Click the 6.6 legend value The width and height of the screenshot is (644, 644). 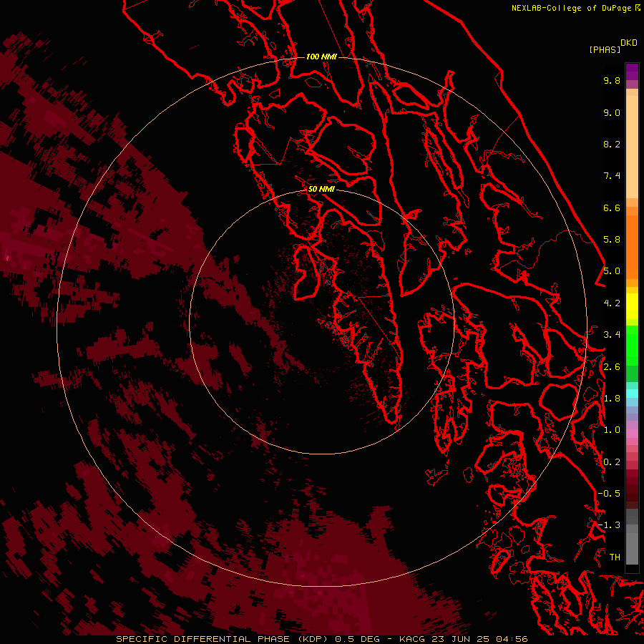point(612,208)
